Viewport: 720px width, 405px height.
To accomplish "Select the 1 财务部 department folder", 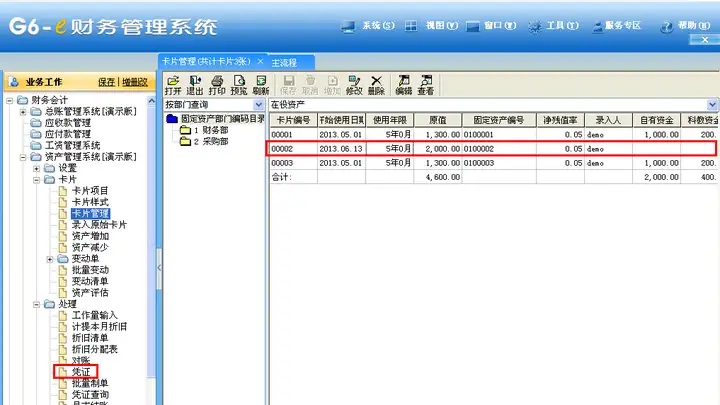I will coord(205,130).
